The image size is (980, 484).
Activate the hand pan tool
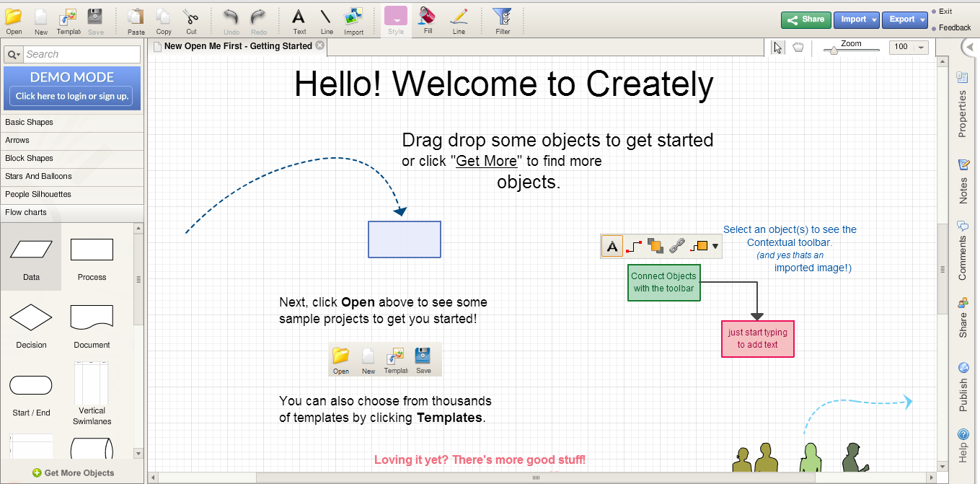(x=798, y=48)
